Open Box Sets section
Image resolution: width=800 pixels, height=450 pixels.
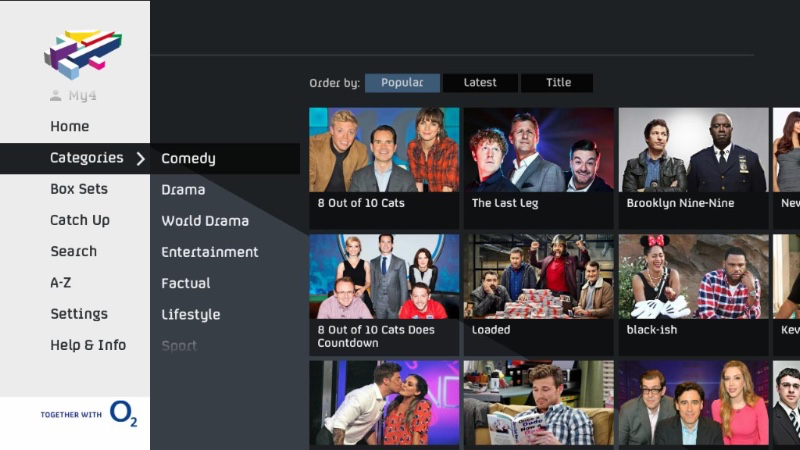[x=79, y=189]
